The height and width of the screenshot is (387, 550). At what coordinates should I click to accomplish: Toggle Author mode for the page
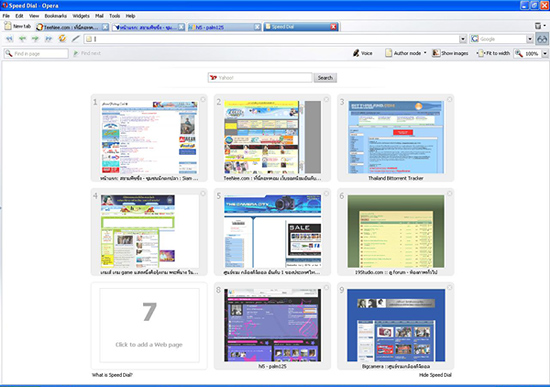[x=406, y=53]
